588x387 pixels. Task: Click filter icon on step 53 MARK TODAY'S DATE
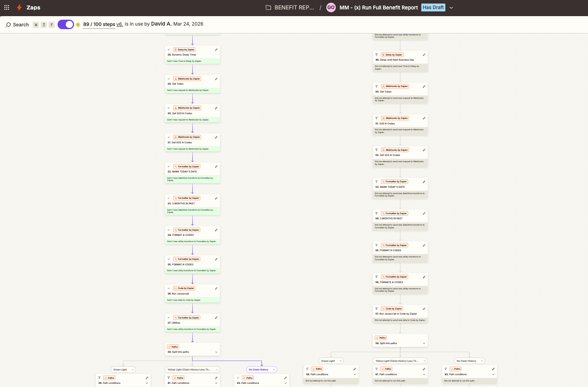coord(376,181)
